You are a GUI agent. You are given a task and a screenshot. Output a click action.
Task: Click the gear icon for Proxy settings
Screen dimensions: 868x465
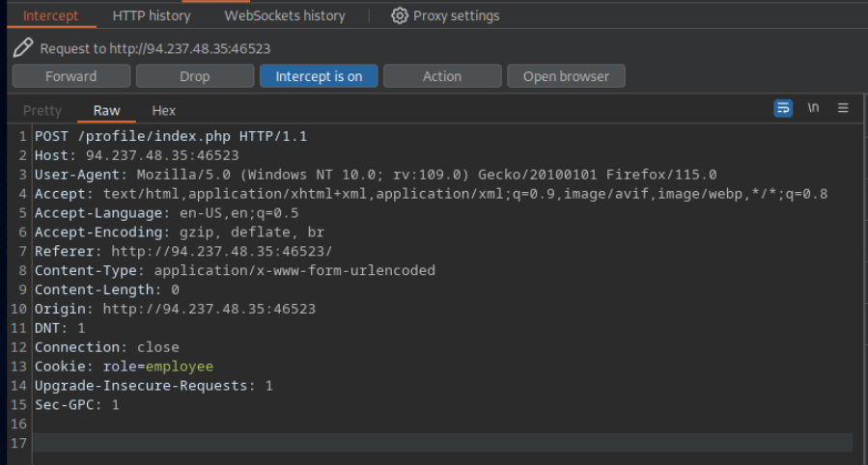pyautogui.click(x=400, y=15)
